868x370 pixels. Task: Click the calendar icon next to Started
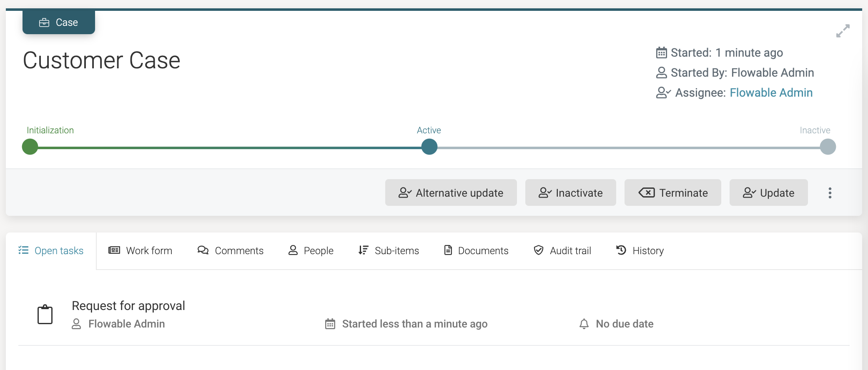pos(662,52)
